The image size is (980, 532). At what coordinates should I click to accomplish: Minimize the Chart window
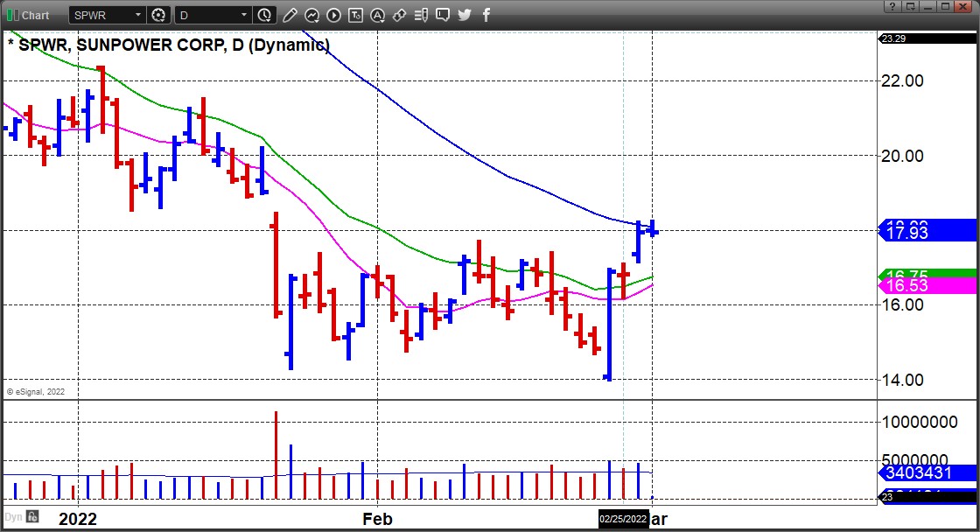(x=928, y=6)
